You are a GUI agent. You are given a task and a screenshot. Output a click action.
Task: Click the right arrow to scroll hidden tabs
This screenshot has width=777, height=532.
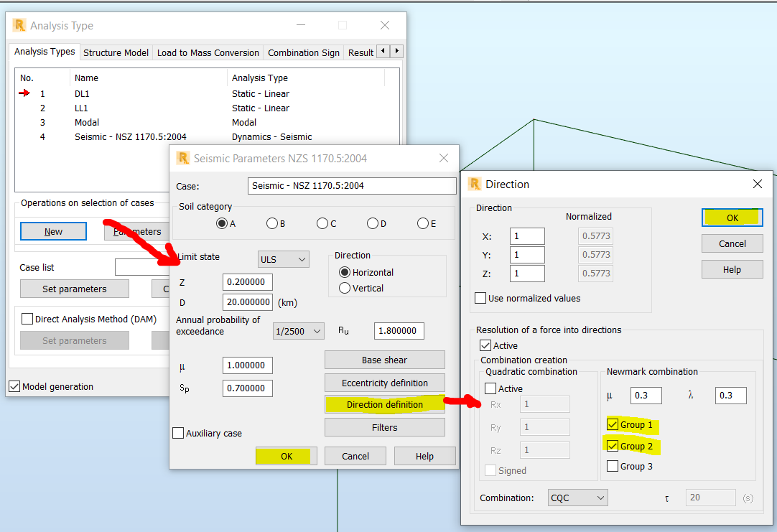[397, 51]
